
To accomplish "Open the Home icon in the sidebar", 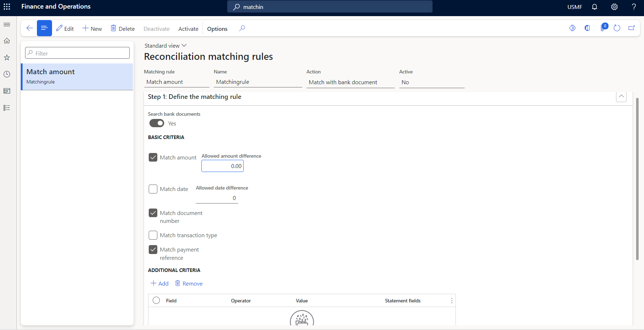I will point(7,40).
